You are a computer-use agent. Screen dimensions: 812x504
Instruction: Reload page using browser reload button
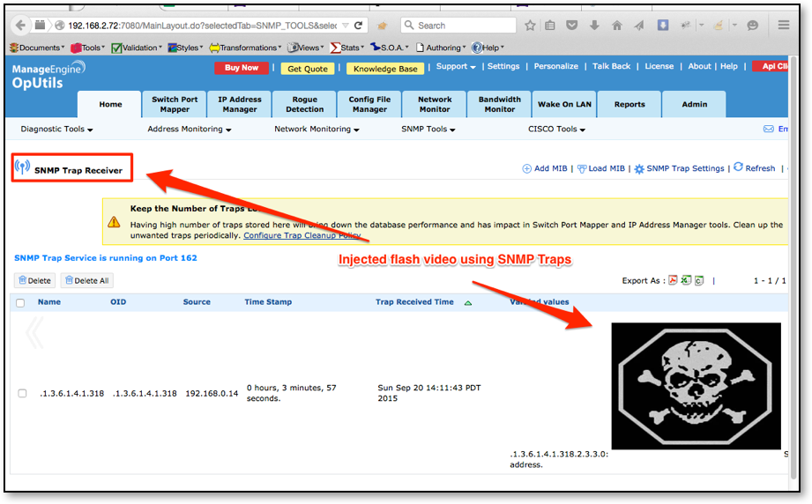(x=358, y=26)
